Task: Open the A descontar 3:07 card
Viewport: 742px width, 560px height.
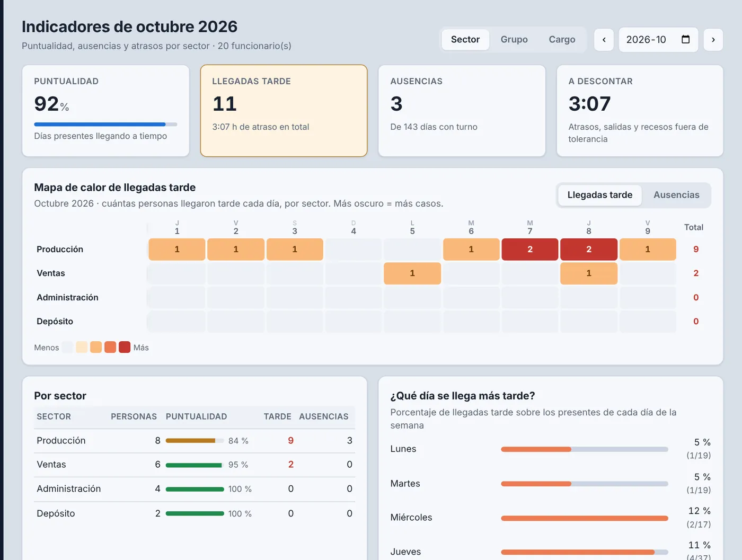Action: (x=640, y=111)
